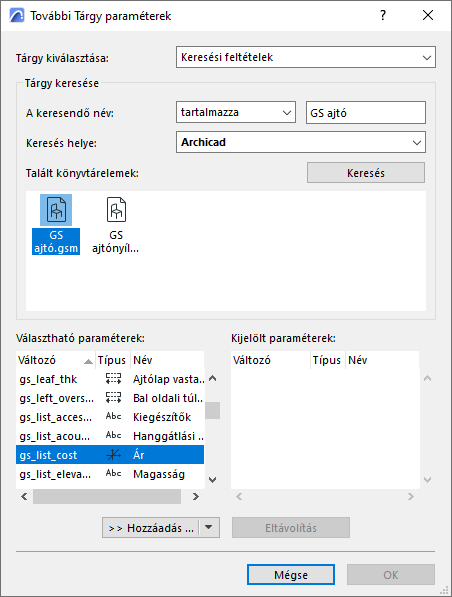
Task: Select the gs_left_overs... parameter row
Action: (x=110, y=398)
